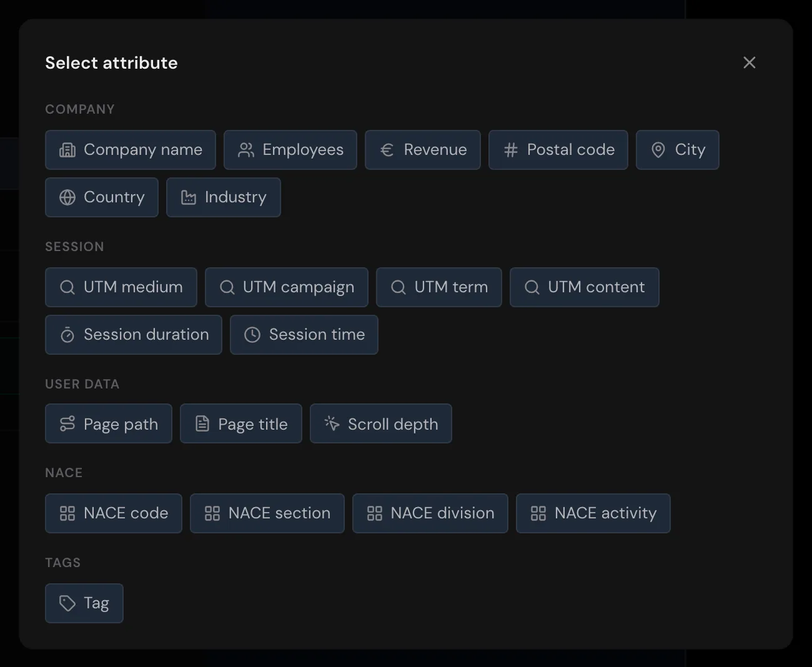Click the grid icon beside NACE code
The height and width of the screenshot is (667, 812).
67,513
